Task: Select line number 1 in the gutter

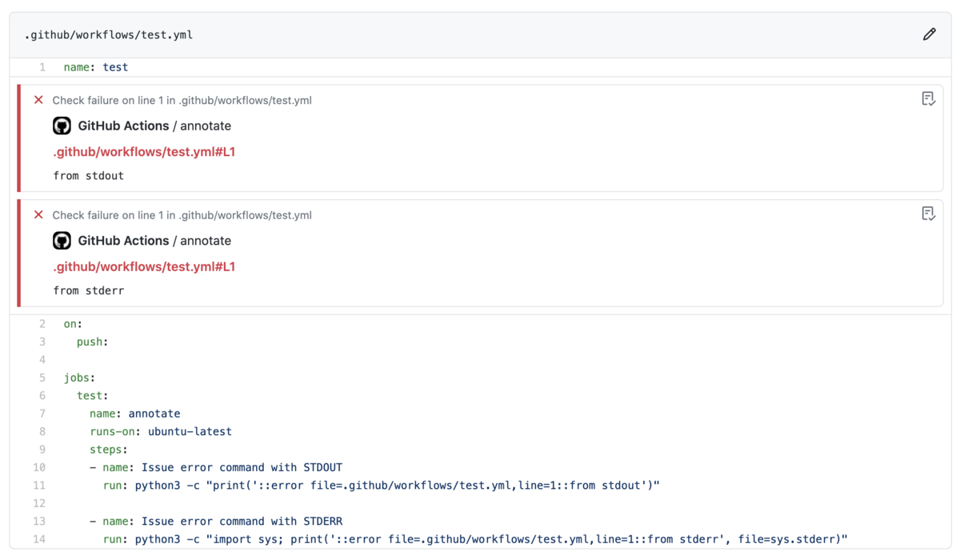Action: 42,67
